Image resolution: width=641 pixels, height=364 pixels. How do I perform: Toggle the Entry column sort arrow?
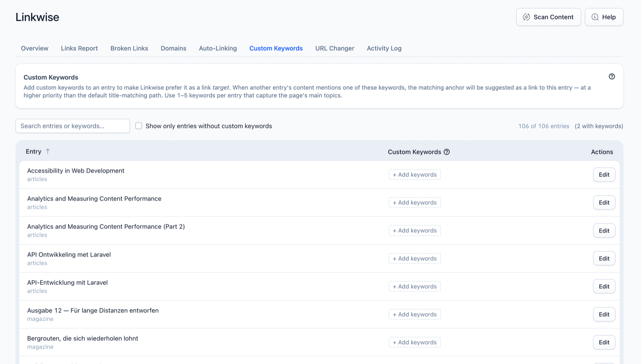48,151
